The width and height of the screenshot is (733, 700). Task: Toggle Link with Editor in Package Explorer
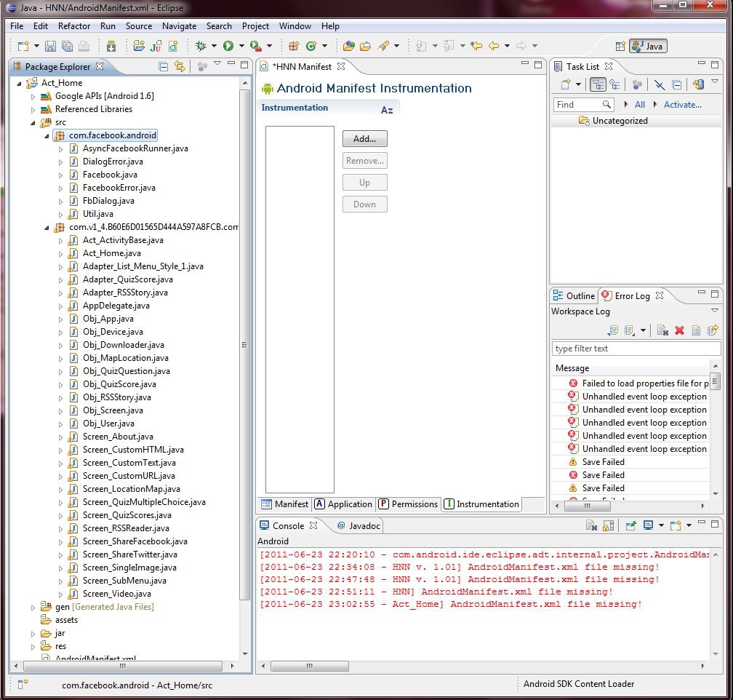coord(180,67)
